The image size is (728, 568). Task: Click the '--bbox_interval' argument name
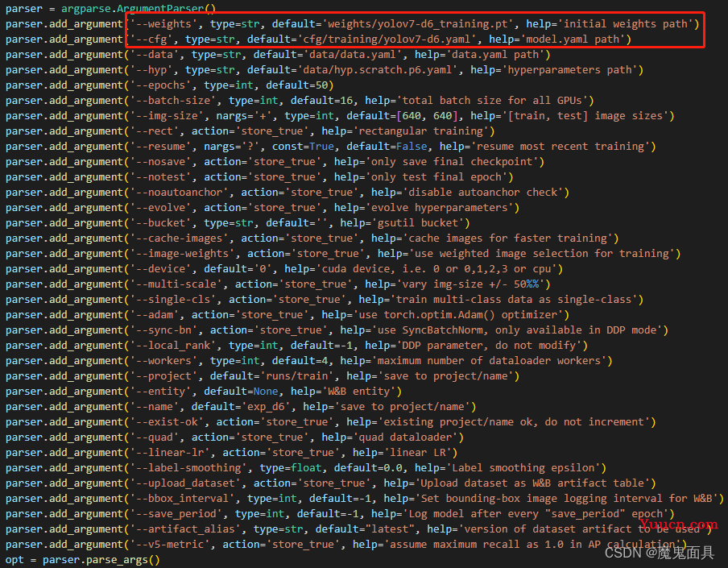pyautogui.click(x=182, y=500)
